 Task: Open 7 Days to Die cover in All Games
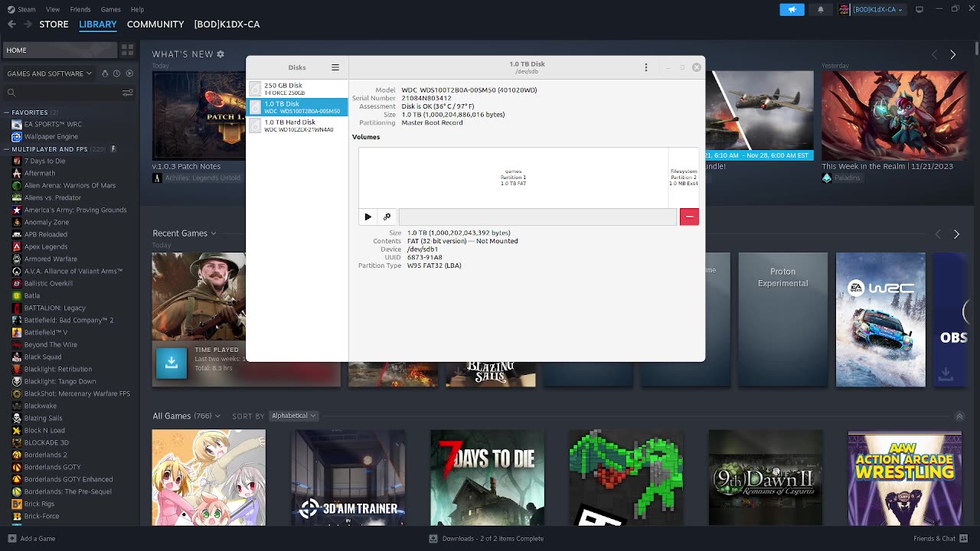[488, 478]
